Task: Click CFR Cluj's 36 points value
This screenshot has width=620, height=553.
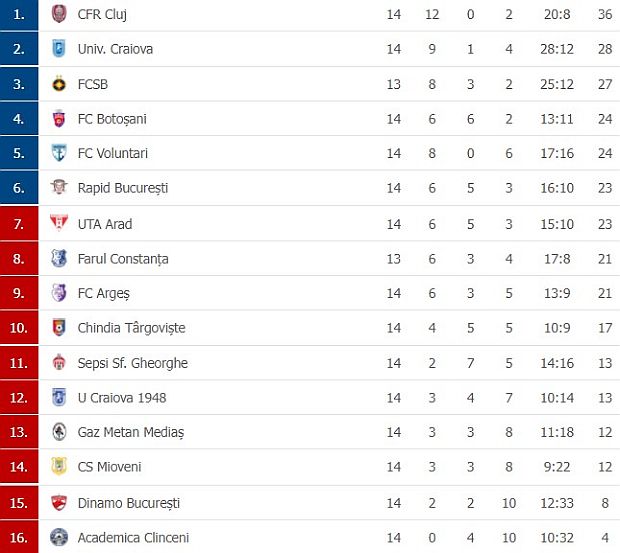Action: point(605,14)
